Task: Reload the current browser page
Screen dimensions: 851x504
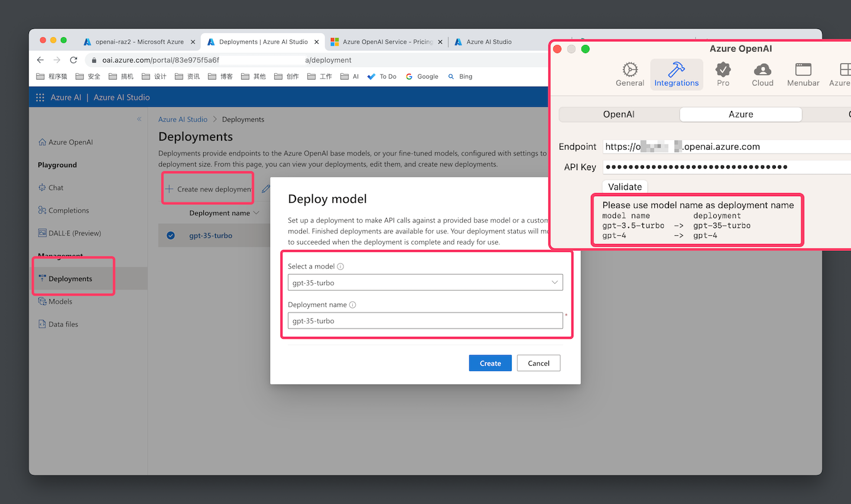Action: 73,60
